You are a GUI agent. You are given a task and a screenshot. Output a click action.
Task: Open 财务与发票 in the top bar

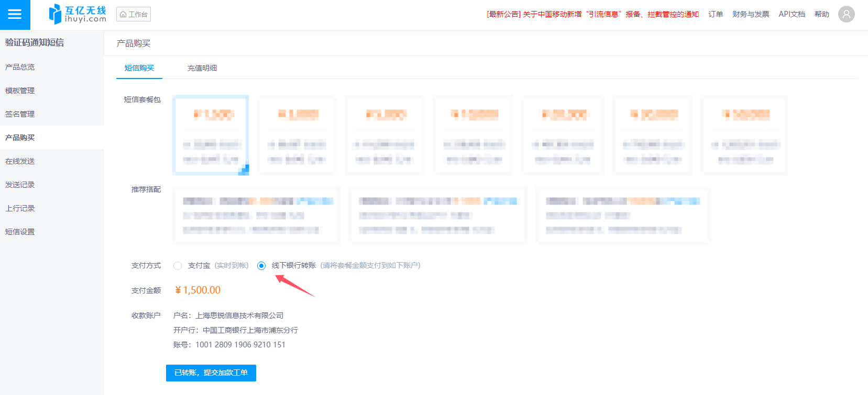tap(751, 14)
